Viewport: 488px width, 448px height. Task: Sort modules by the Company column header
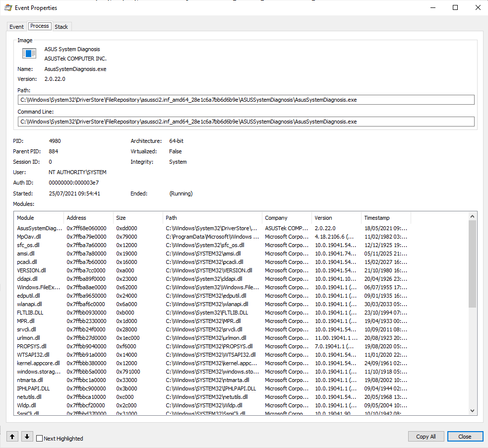pyautogui.click(x=287, y=218)
